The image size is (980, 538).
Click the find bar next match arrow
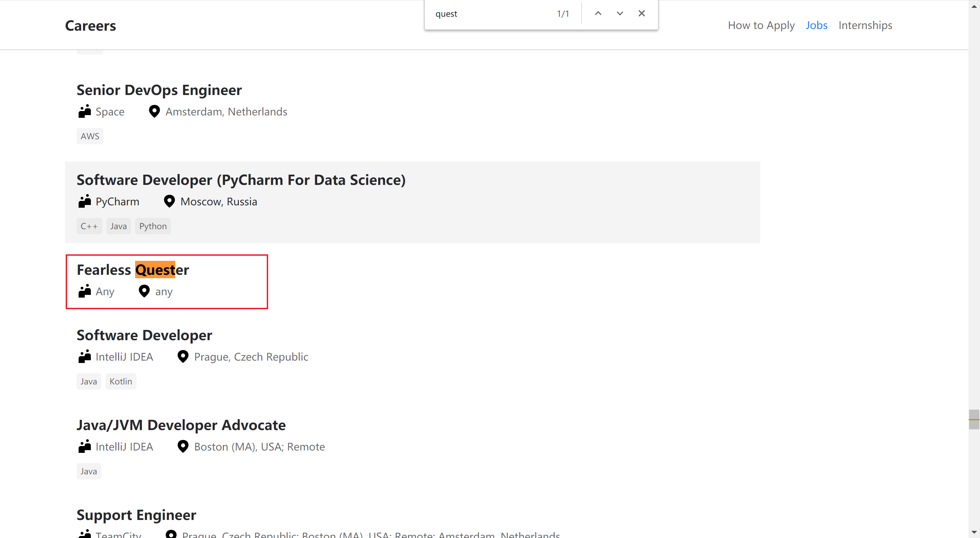(x=620, y=13)
